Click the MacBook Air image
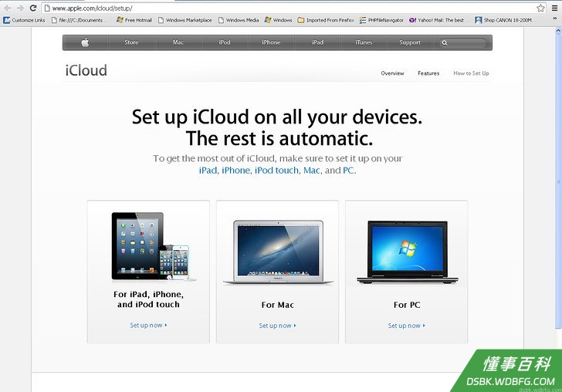The height and width of the screenshot is (392, 562). [x=278, y=252]
